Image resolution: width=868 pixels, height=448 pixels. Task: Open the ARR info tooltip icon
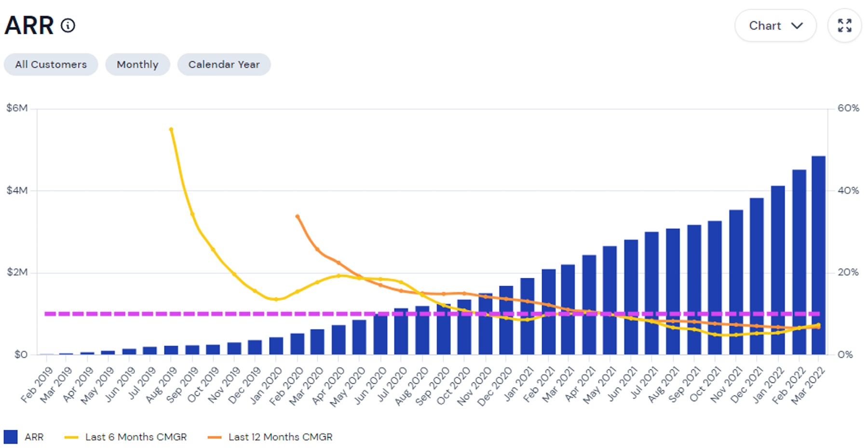(x=68, y=25)
